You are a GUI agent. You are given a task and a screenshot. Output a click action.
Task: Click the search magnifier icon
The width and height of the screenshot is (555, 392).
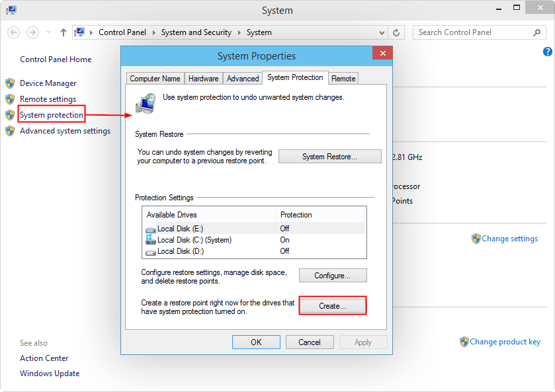click(x=537, y=32)
